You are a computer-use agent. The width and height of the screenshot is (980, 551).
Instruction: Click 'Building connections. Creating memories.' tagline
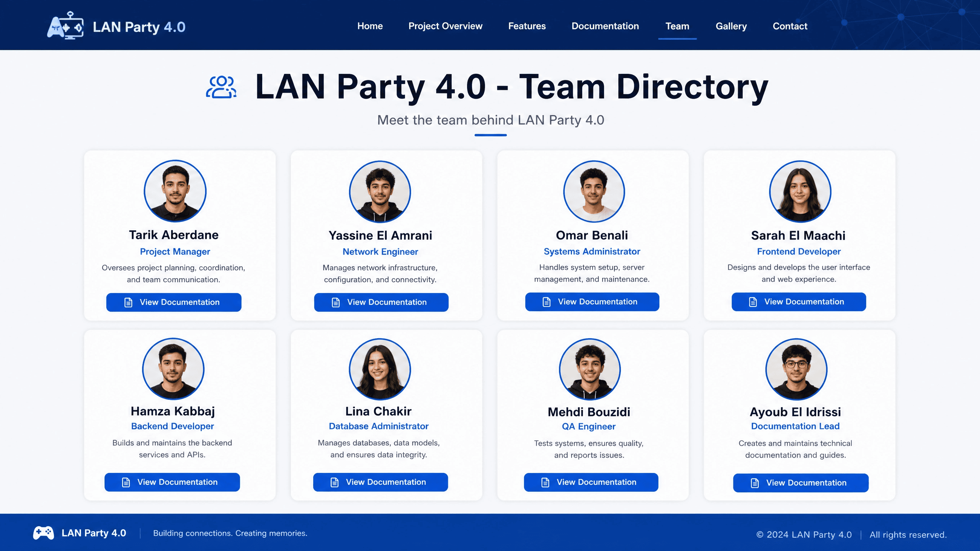(x=230, y=533)
